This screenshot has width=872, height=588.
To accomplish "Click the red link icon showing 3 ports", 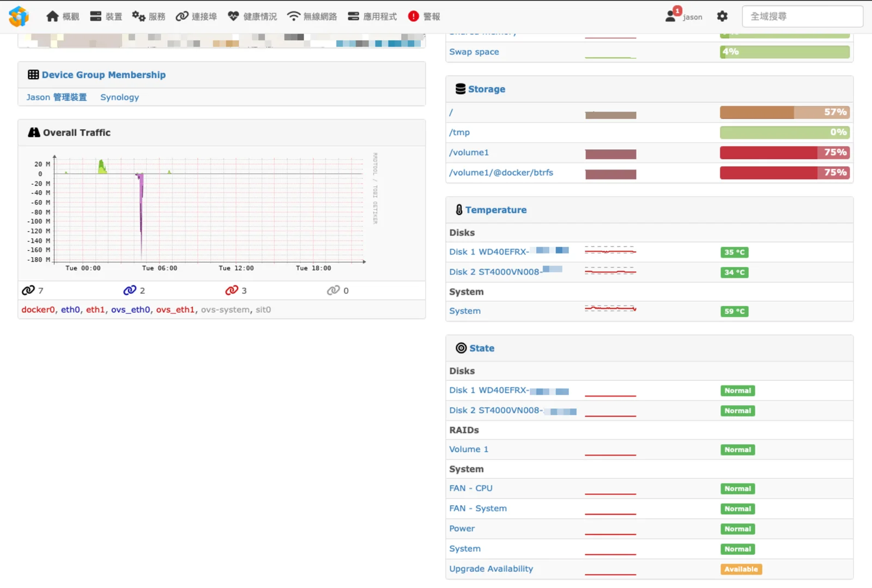I will coord(232,290).
